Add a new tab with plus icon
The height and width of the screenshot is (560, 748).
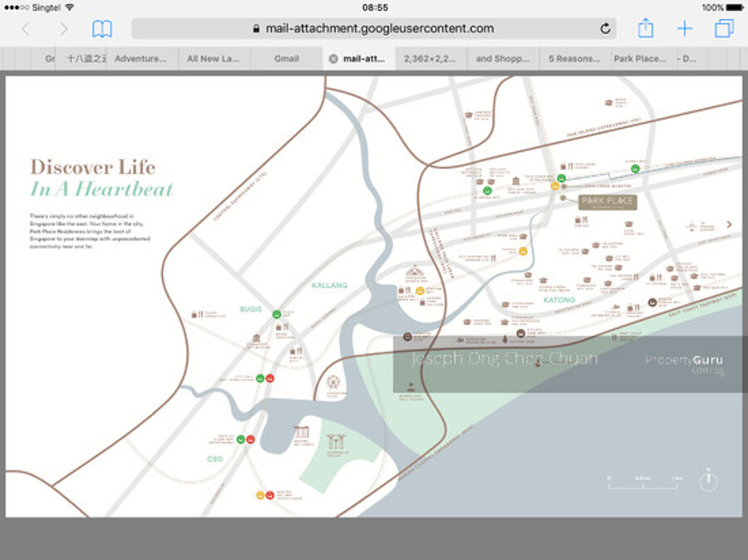pyautogui.click(x=684, y=29)
